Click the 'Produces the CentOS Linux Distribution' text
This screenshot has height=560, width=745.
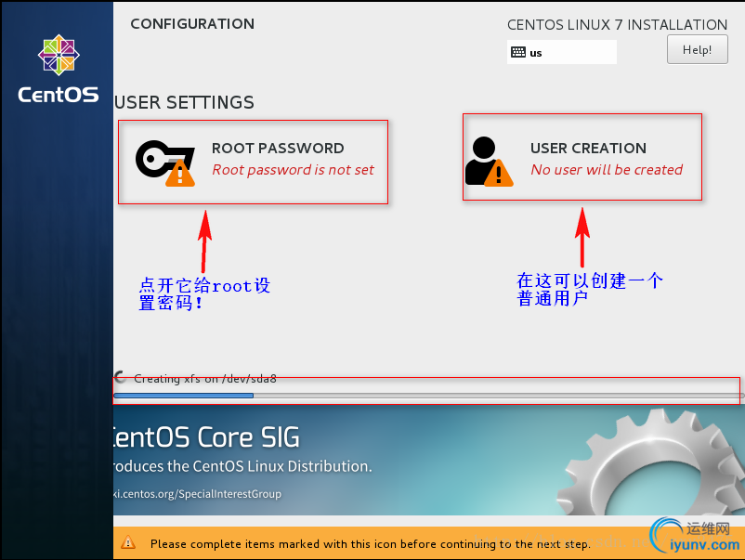click(x=242, y=466)
